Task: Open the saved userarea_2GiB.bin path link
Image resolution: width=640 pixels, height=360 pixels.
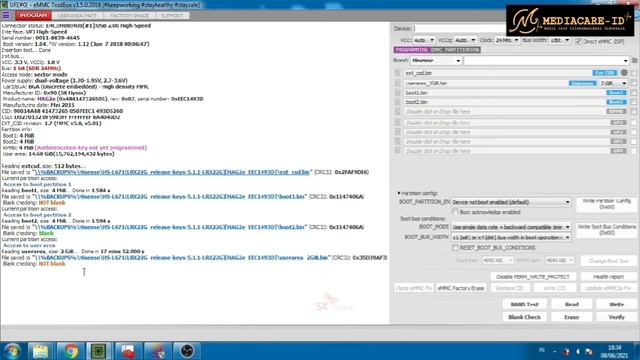Action: 182,258
